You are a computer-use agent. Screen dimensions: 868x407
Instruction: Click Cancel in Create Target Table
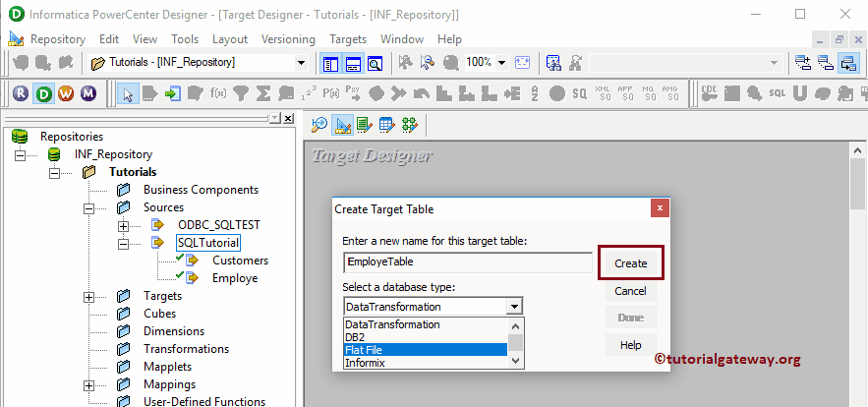point(630,291)
